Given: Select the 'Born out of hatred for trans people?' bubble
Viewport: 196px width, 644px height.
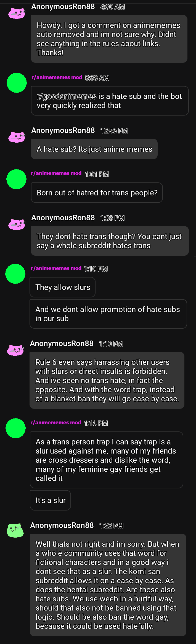Looking at the screenshot, I should click(x=97, y=193).
